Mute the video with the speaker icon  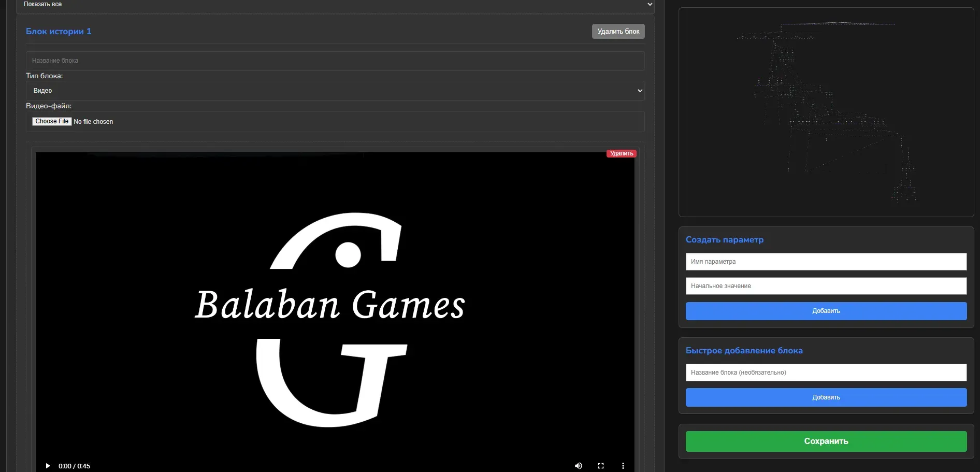[578, 466]
